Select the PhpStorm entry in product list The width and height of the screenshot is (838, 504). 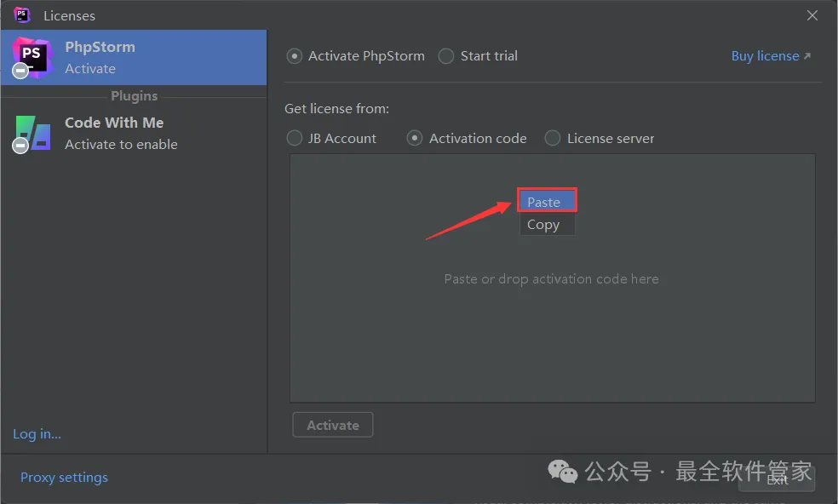pos(134,57)
